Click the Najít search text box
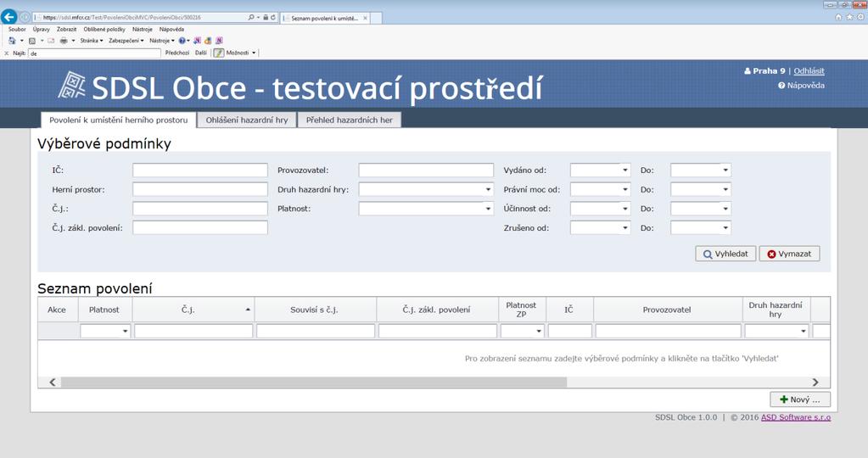This screenshot has width=868, height=458. (95, 53)
